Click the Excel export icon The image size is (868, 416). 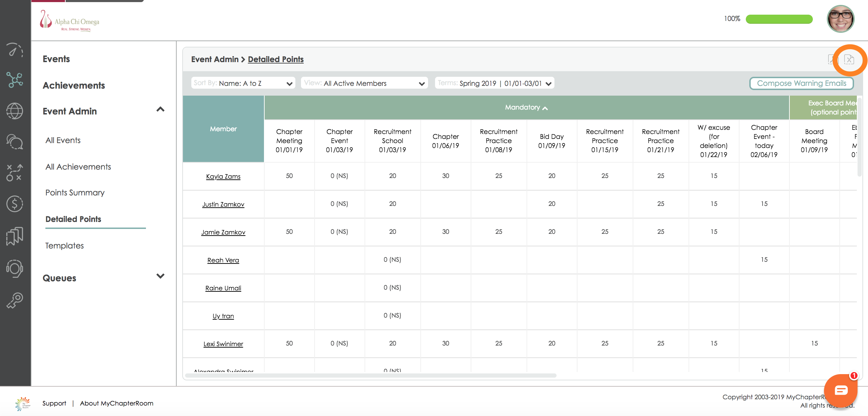click(x=849, y=60)
